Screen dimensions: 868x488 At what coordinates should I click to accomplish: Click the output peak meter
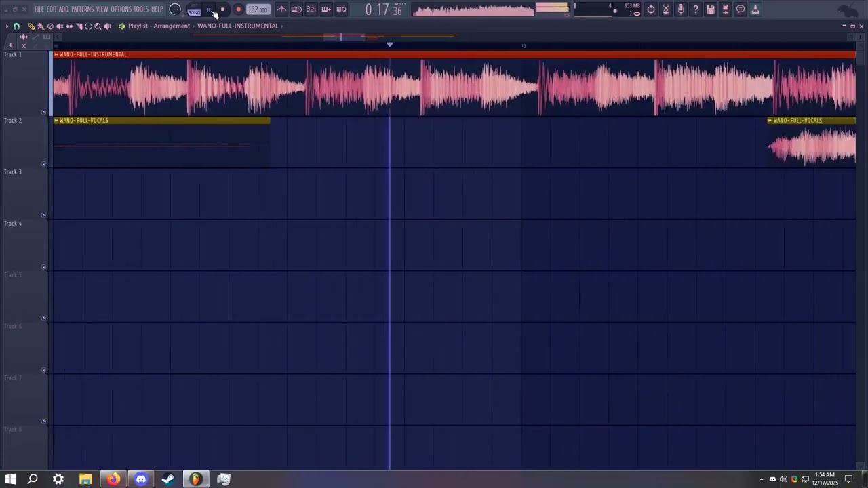(x=552, y=7)
